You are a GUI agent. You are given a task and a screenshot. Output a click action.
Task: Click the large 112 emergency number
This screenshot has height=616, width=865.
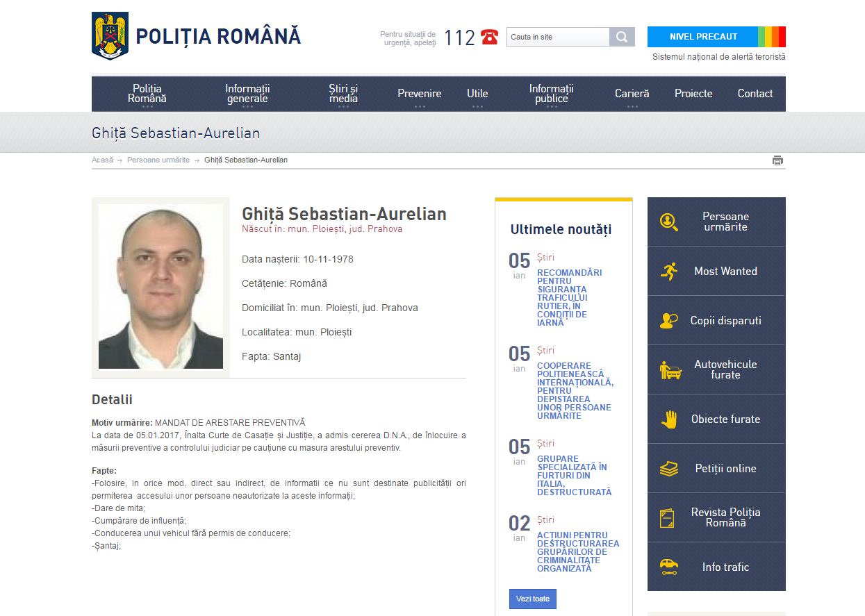[x=459, y=38]
